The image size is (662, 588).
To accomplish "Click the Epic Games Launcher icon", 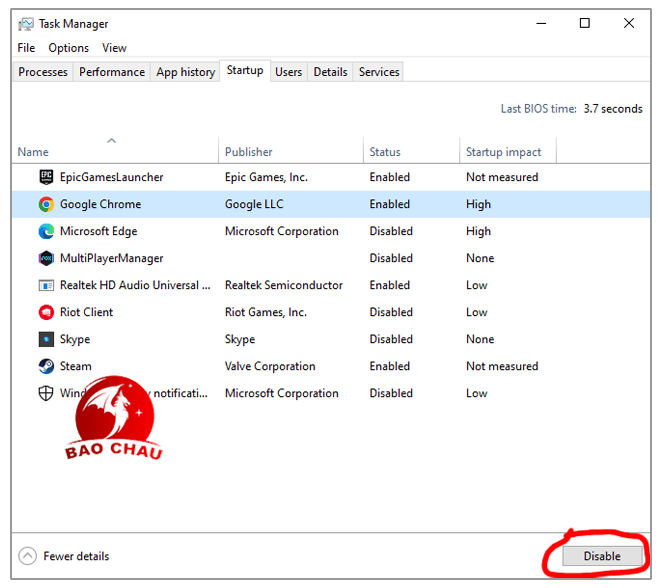I will click(x=46, y=177).
